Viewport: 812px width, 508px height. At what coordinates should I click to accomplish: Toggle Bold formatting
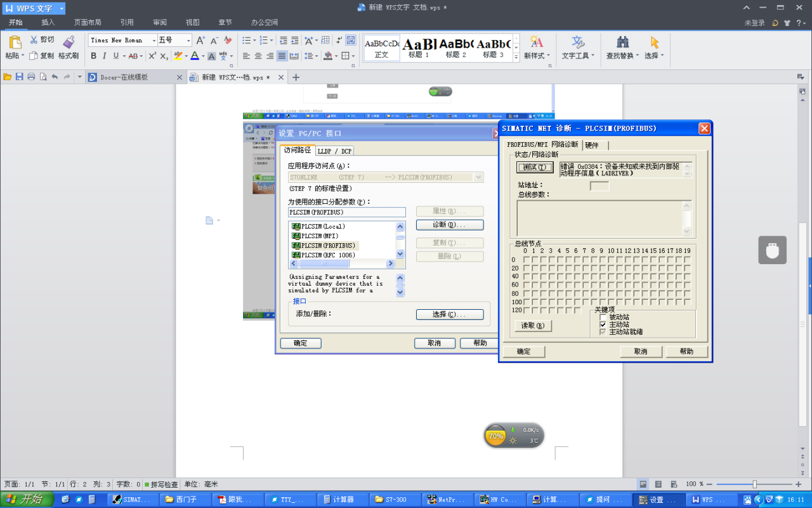click(93, 56)
